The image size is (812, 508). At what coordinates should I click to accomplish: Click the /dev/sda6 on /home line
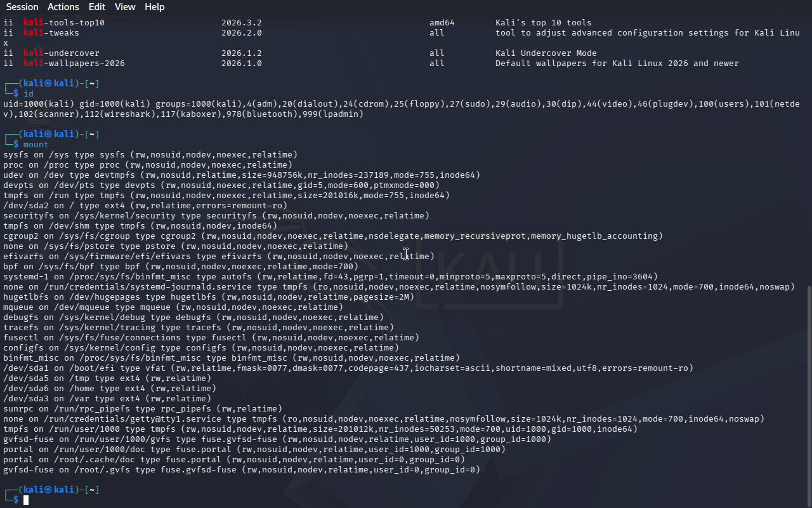110,389
